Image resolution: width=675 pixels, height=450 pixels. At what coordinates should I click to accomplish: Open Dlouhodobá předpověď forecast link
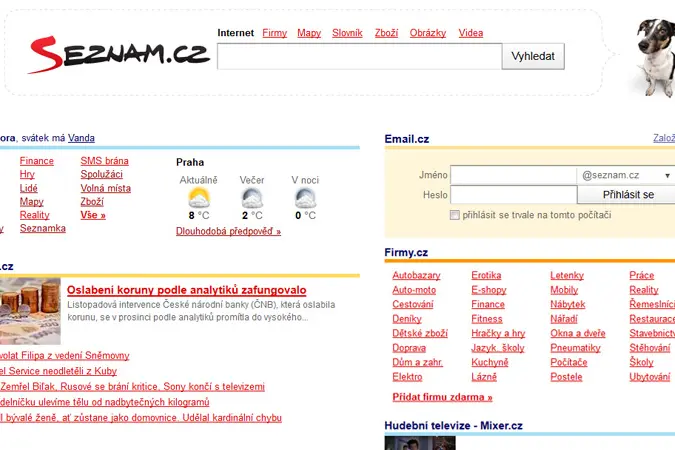pos(228,231)
